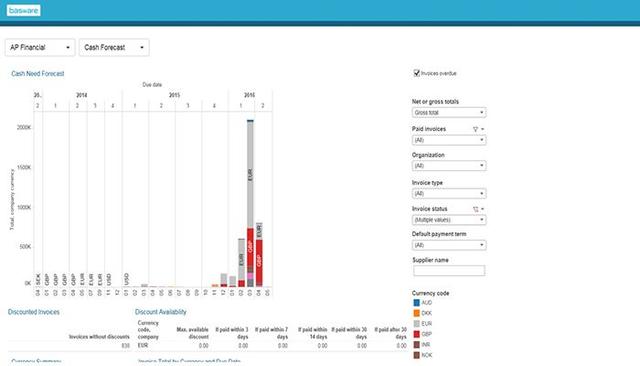Open the Default payment term dropdown
The image size is (640, 366).
click(x=449, y=245)
